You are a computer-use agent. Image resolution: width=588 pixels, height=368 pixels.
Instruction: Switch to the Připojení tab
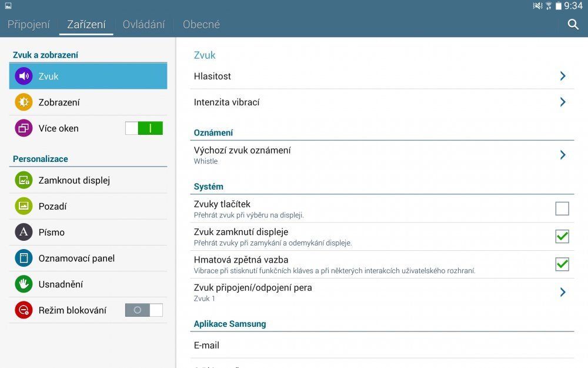29,24
